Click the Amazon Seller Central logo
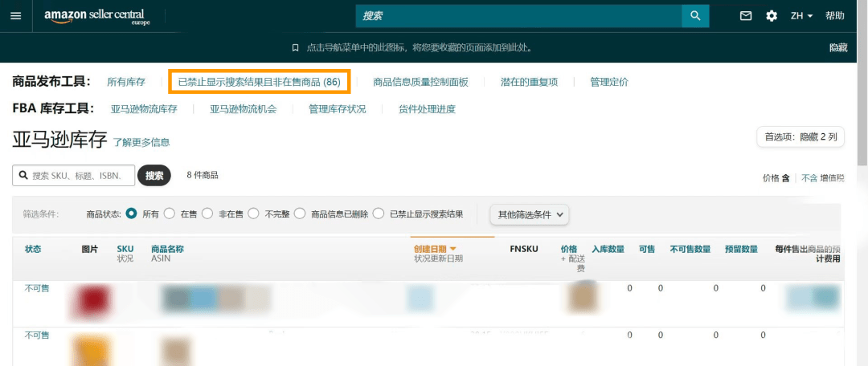The height and width of the screenshot is (366, 868). [x=96, y=16]
